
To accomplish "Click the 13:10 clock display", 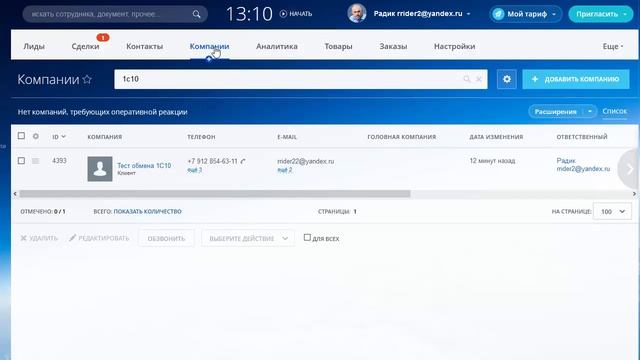I will point(249,14).
